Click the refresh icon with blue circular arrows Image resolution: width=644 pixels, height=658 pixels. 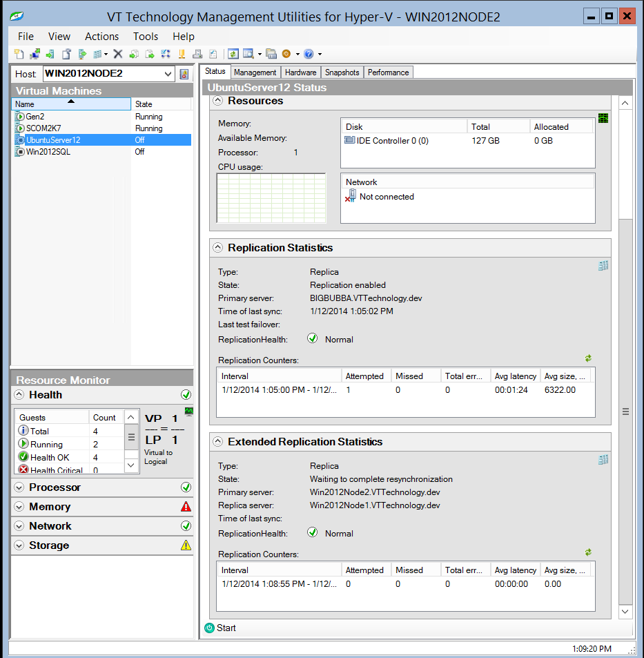tap(233, 54)
